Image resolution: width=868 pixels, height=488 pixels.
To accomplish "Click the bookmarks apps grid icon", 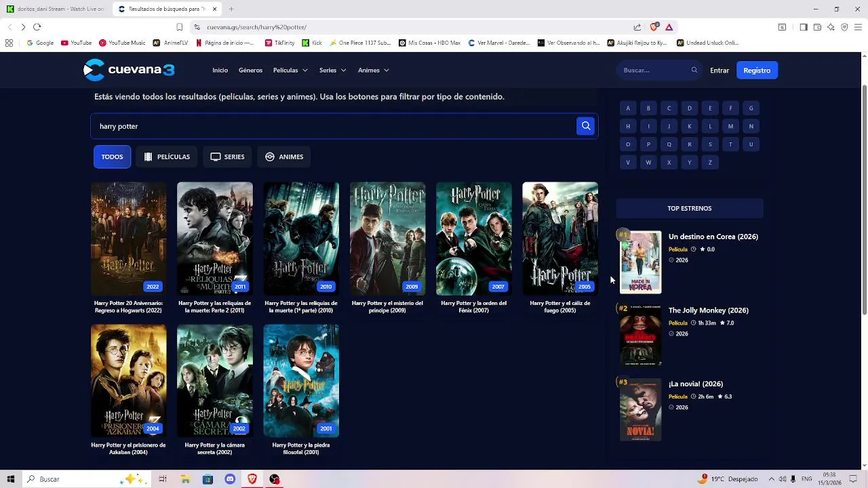I will (x=9, y=43).
